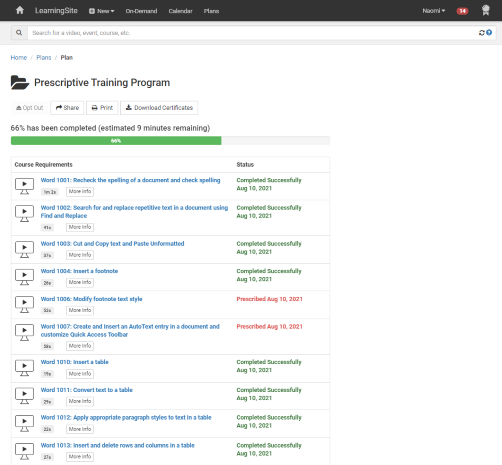Refresh using the search bar reload icon
The height and width of the screenshot is (465, 502).
point(481,33)
